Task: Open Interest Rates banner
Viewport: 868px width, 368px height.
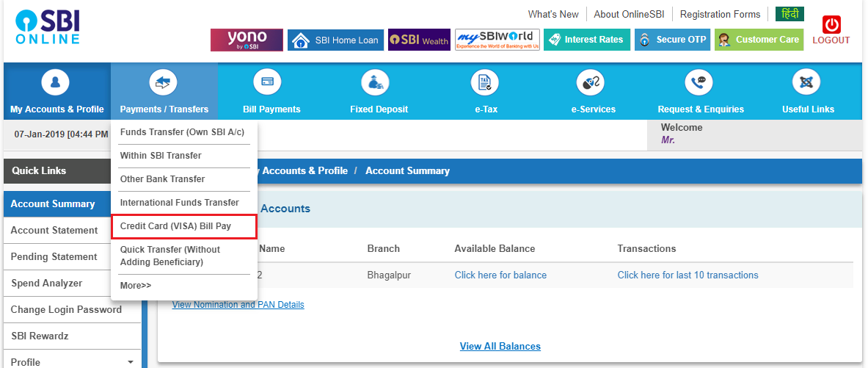Action: click(587, 40)
